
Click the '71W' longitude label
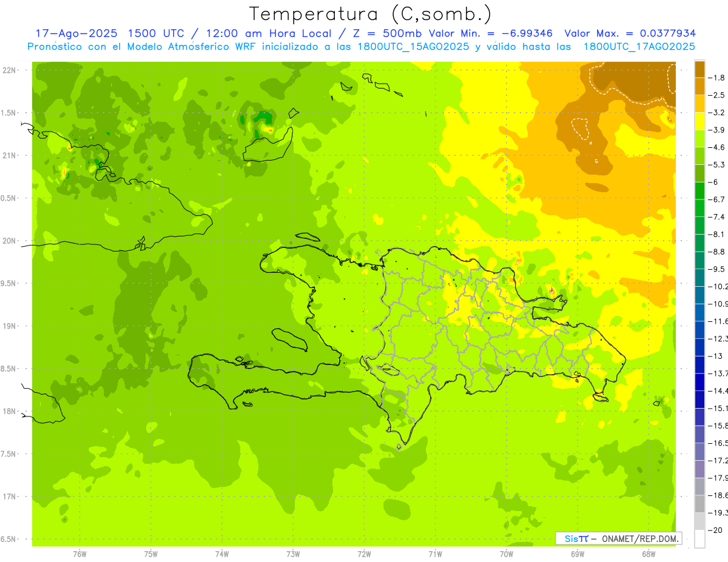tap(435, 554)
